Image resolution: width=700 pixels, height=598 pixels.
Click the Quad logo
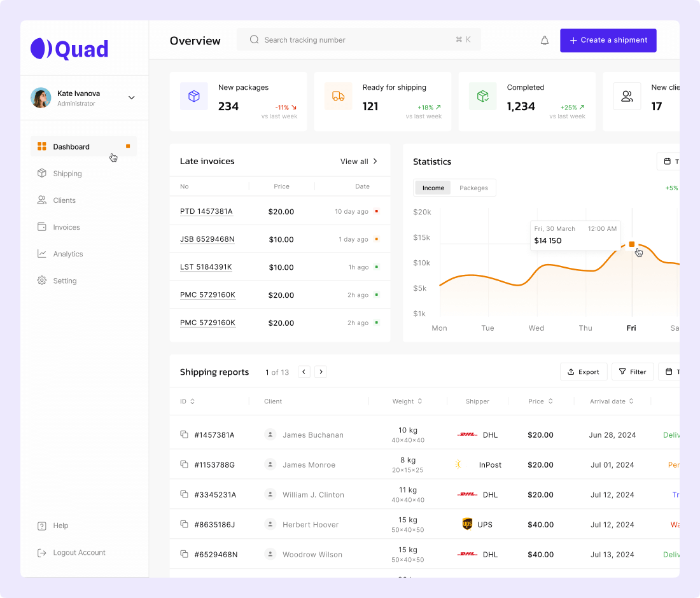[x=69, y=49]
